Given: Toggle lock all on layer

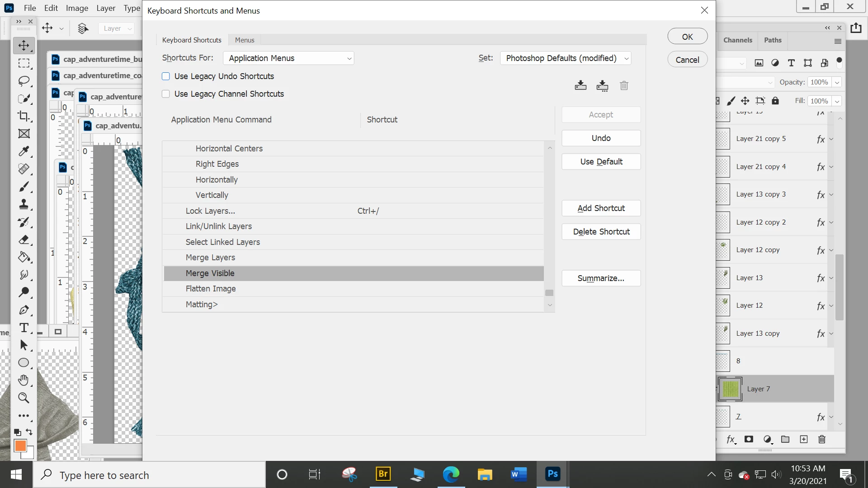Looking at the screenshot, I should [775, 101].
